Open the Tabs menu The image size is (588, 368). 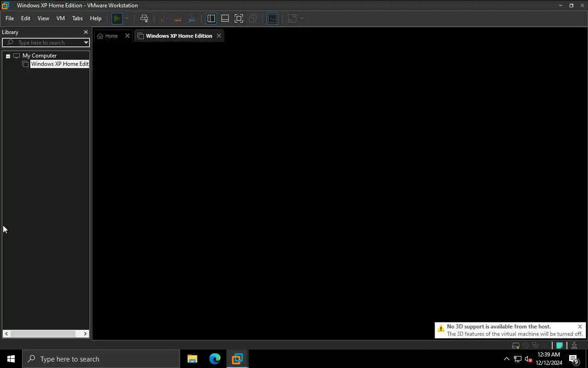pyautogui.click(x=77, y=18)
